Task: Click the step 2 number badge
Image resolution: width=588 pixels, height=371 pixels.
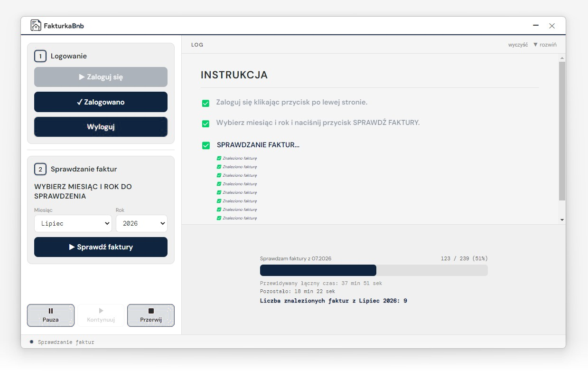Action: (40, 169)
